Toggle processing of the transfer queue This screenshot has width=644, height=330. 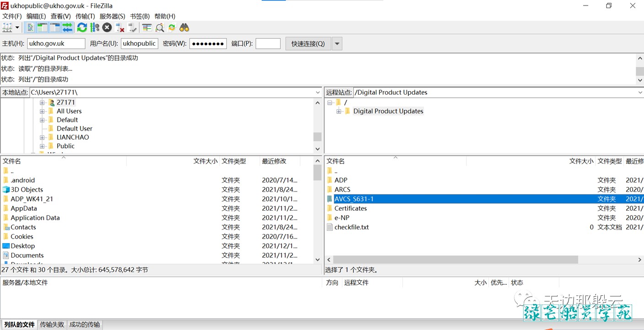[x=95, y=28]
